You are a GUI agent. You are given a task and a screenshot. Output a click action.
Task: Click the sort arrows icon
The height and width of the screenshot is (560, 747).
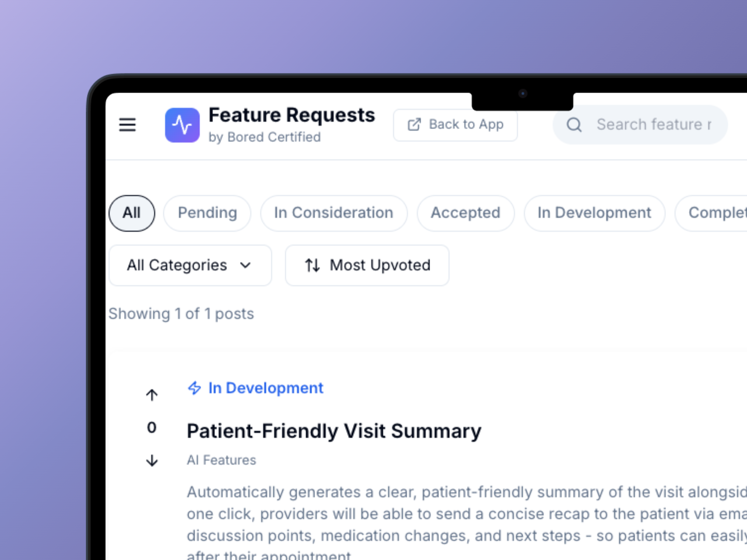312,265
